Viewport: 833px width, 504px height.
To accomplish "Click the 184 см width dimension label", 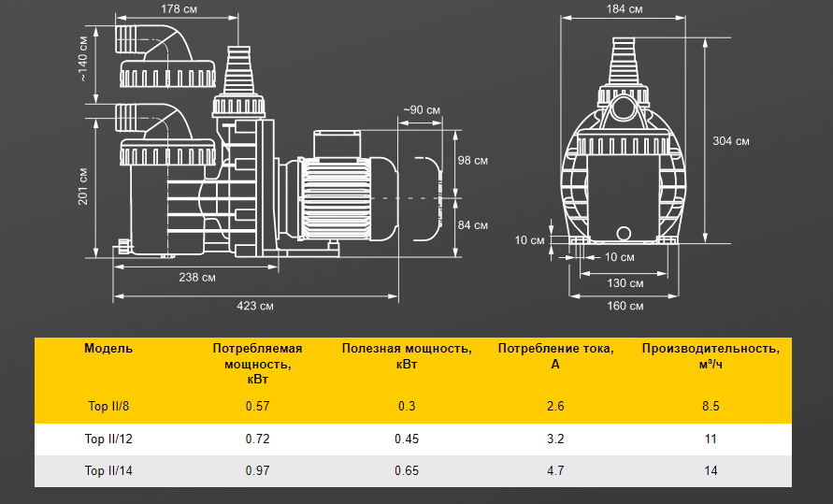I will pos(624,9).
